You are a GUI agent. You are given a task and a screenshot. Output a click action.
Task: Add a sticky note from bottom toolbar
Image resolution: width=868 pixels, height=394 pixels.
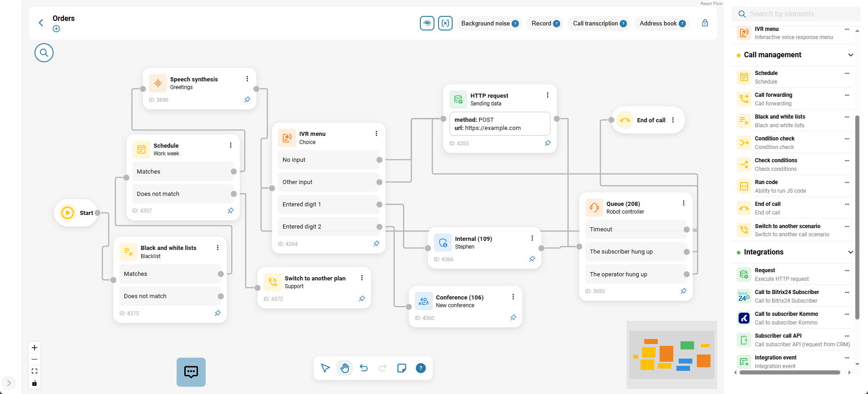coord(401,368)
